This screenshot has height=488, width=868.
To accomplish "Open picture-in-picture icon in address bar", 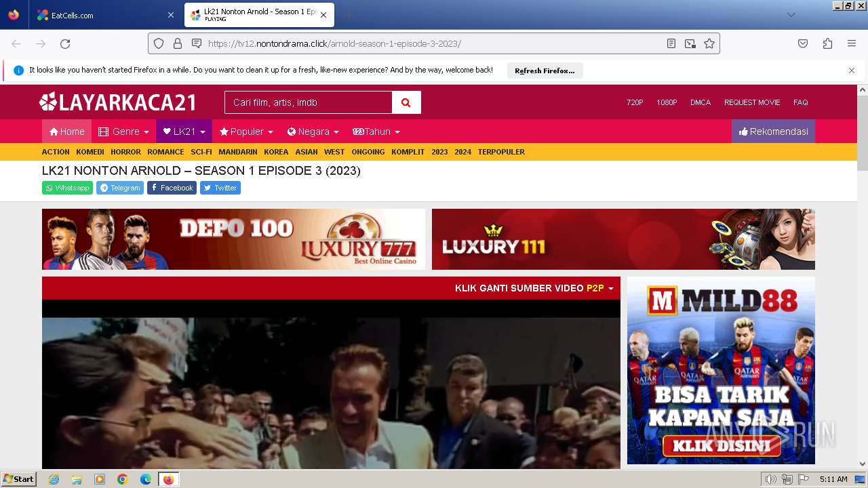I will [x=690, y=43].
